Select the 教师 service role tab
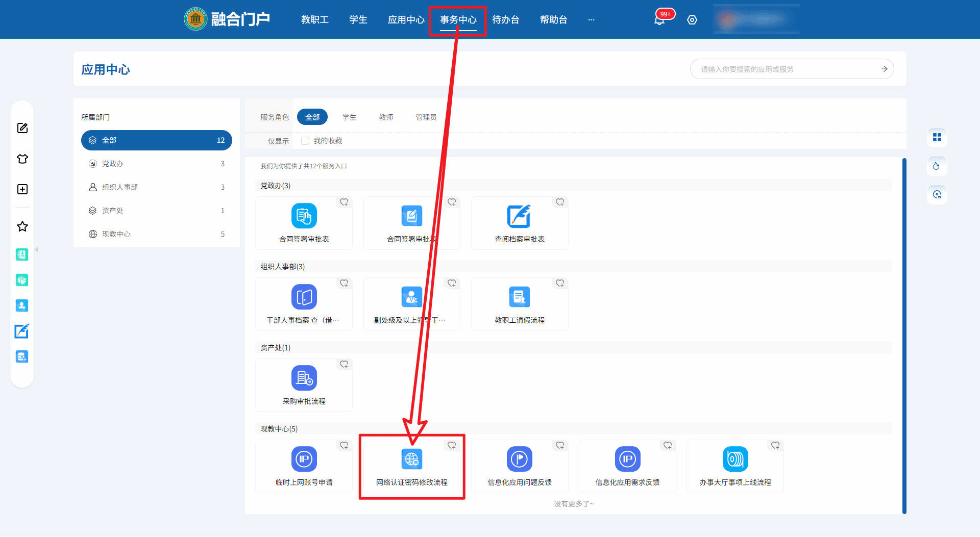 386,117
